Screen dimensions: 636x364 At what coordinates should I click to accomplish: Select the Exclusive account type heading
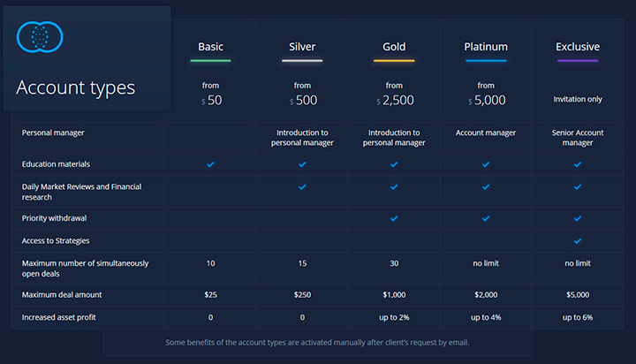pyautogui.click(x=578, y=47)
